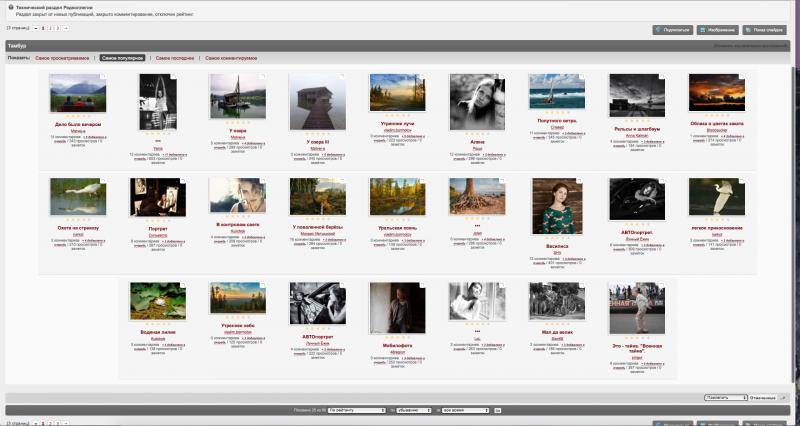Select the 'Самое последнее' filter tab

[x=175, y=58]
